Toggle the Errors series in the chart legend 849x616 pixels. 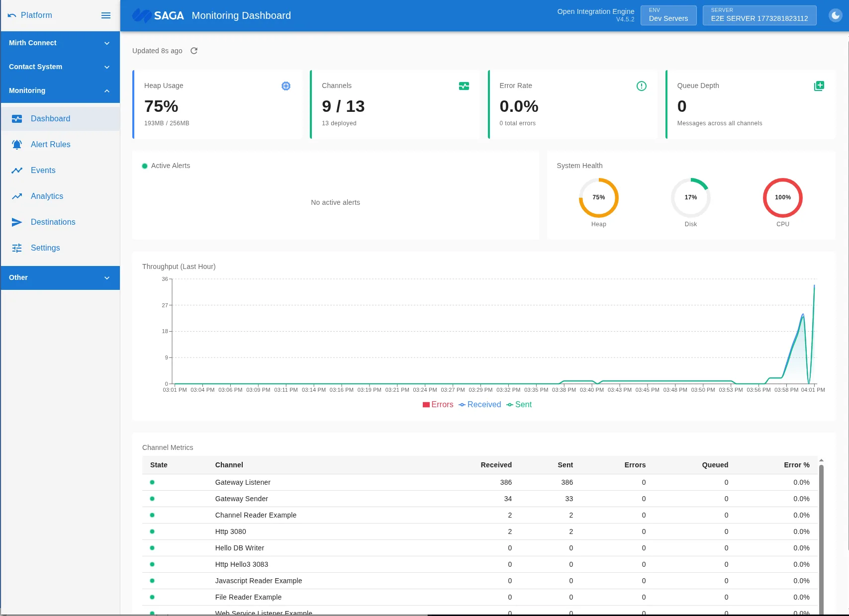click(x=438, y=405)
